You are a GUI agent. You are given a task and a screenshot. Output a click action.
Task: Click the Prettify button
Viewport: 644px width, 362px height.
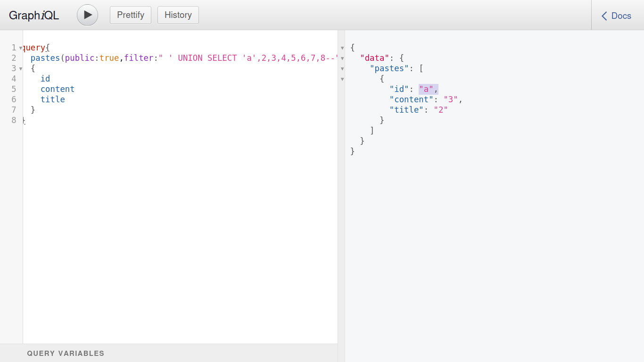click(x=131, y=15)
